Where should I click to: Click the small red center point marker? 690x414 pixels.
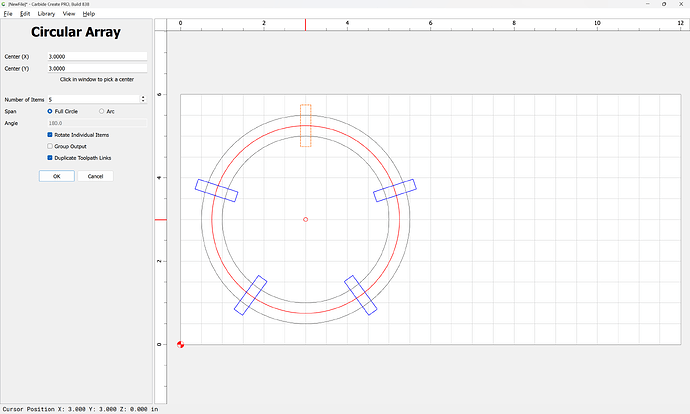(x=305, y=219)
